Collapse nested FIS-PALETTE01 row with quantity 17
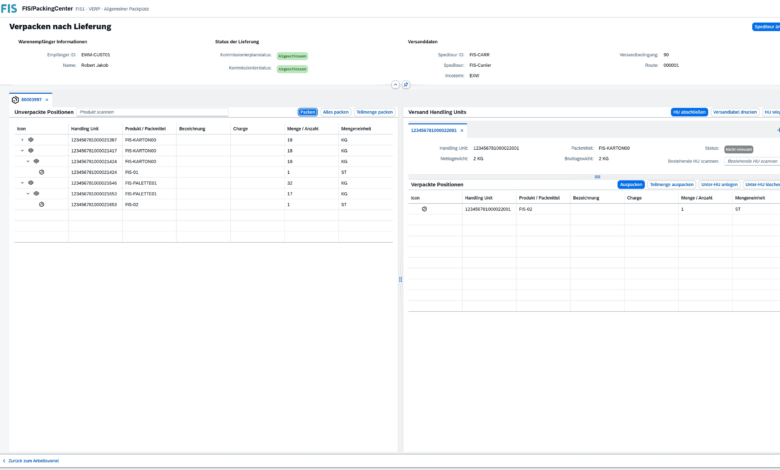Image resolution: width=780 pixels, height=470 pixels. point(28,193)
